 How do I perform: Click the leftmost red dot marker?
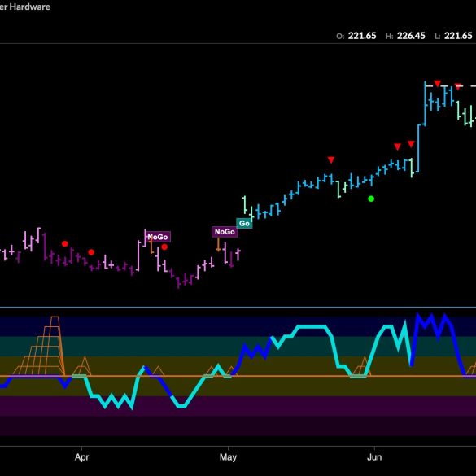[x=64, y=243]
